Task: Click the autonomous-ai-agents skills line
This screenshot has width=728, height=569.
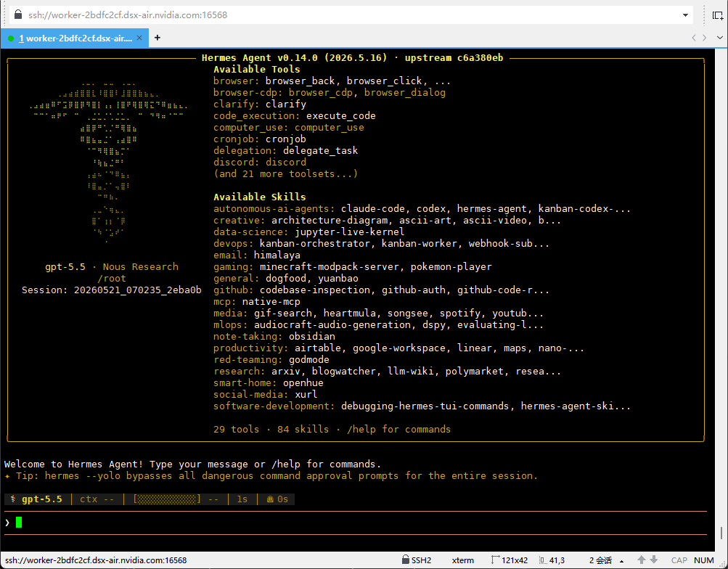Action: 422,208
